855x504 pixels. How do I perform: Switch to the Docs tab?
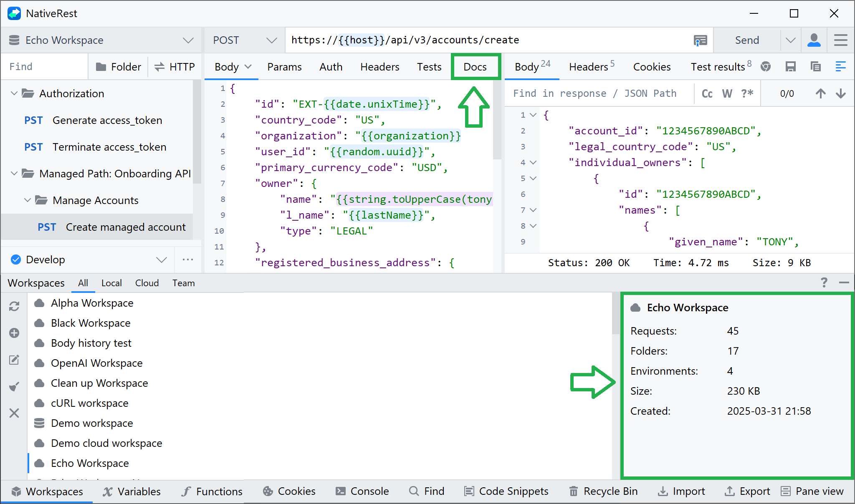tap(476, 67)
